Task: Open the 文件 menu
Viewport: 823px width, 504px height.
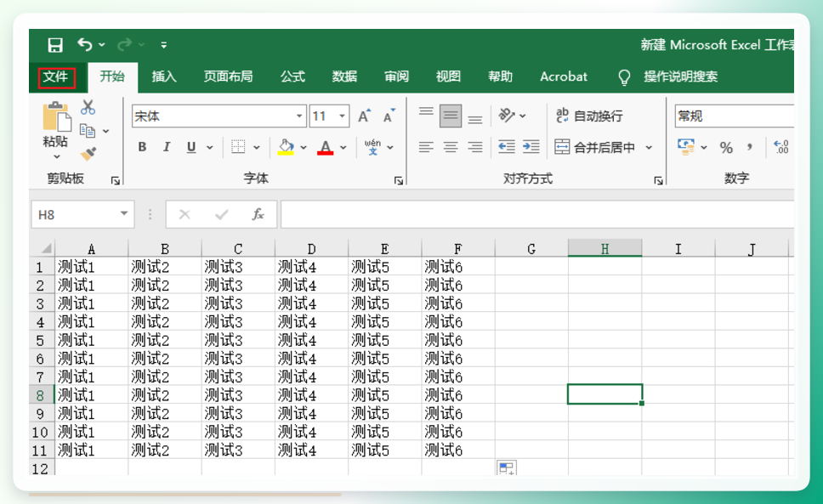Action: coord(55,76)
